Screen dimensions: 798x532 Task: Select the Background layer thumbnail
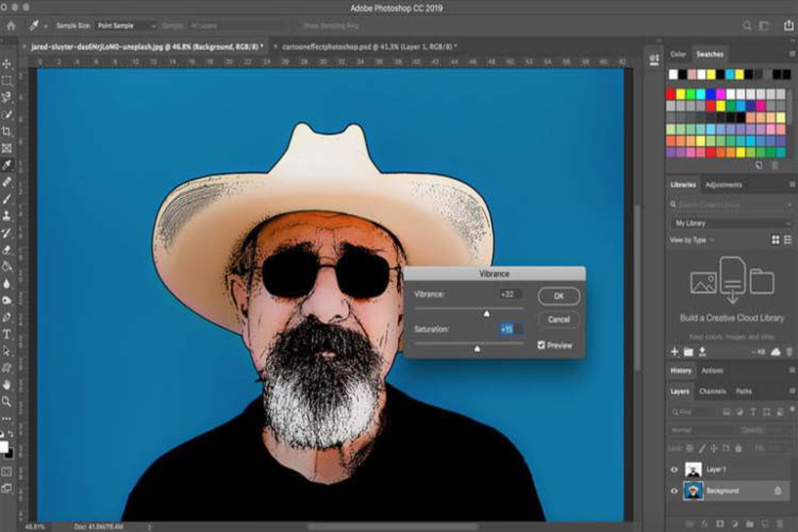tap(693, 491)
